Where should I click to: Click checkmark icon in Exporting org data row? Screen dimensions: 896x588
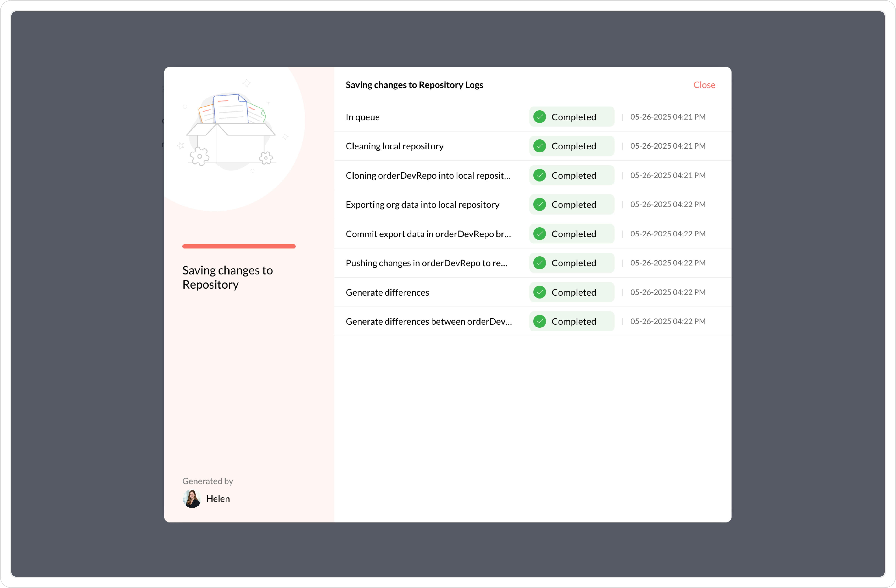539,204
